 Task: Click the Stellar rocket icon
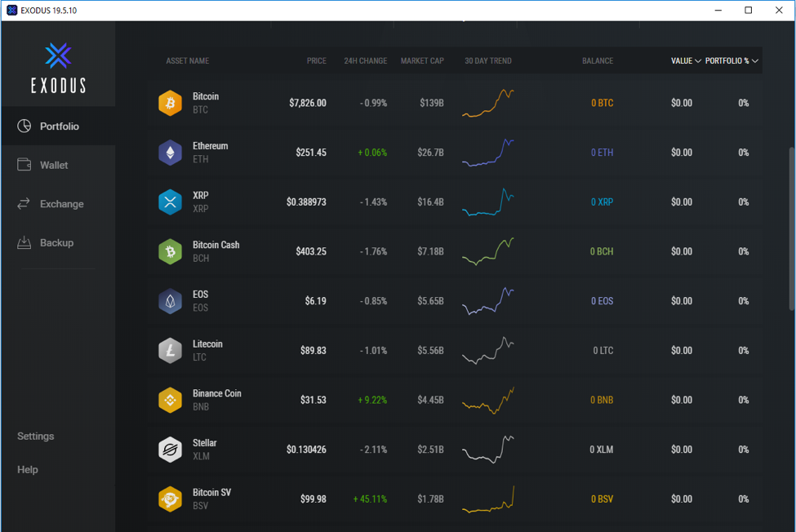(x=170, y=450)
